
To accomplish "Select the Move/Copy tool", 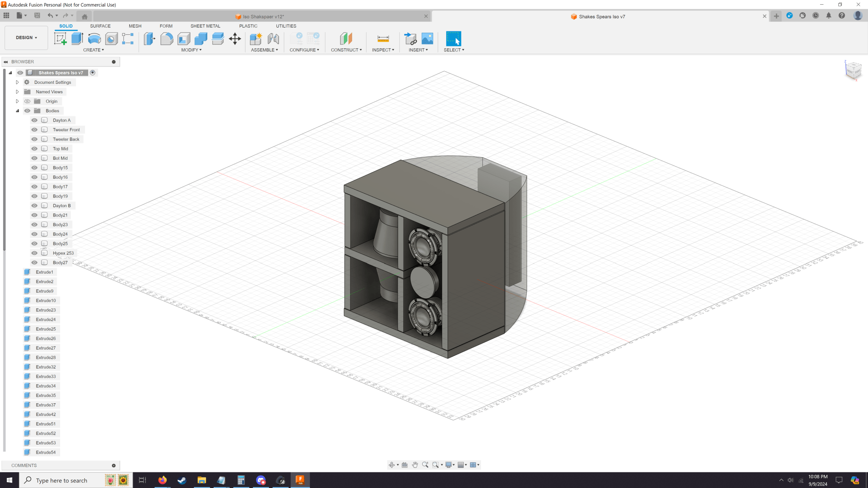I will coord(235,39).
